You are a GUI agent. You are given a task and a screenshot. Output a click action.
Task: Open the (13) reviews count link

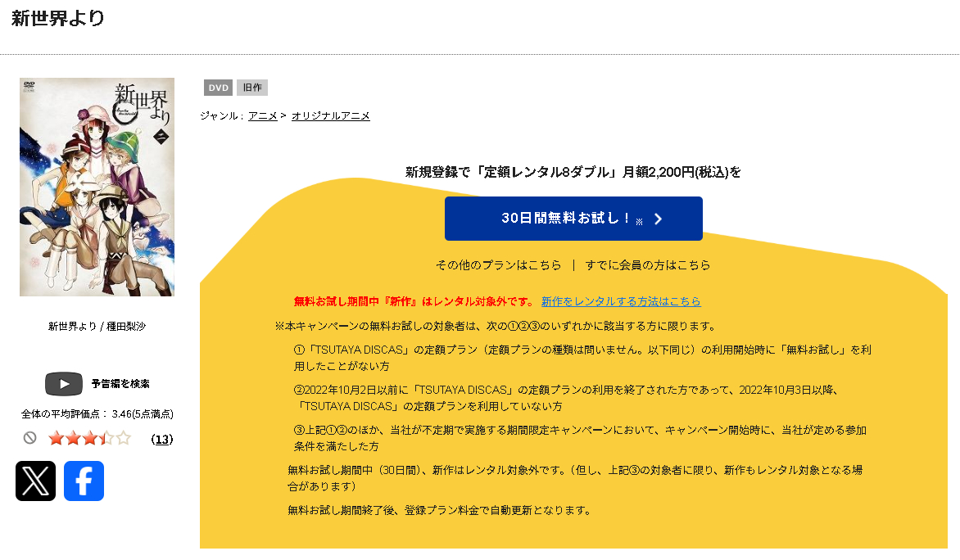click(162, 440)
